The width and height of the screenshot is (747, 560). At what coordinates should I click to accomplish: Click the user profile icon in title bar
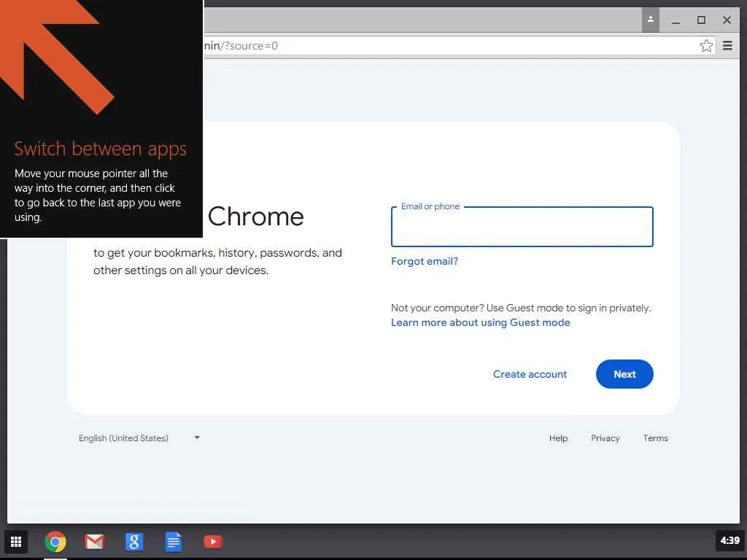tap(650, 20)
